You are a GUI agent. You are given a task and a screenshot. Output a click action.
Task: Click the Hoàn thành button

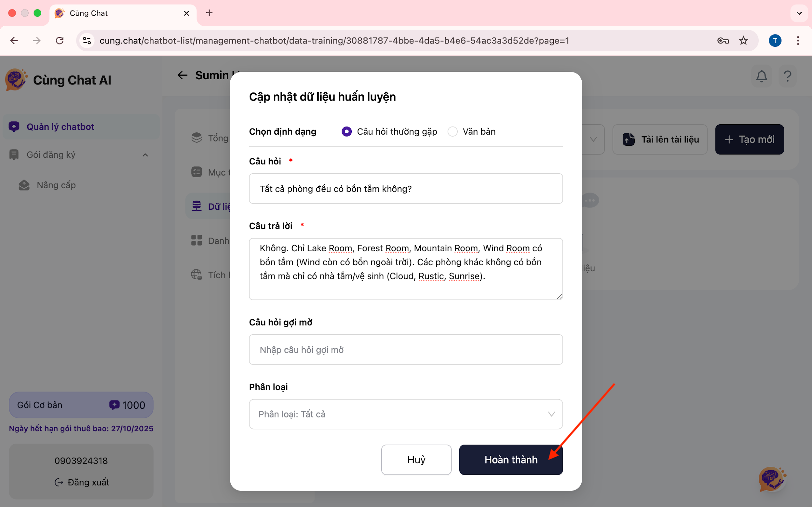(x=510, y=460)
